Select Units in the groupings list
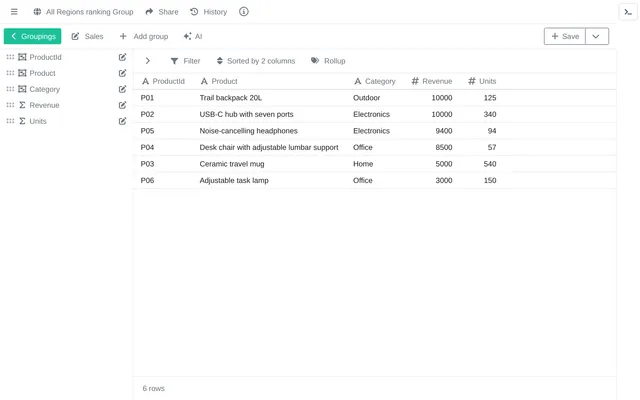 pyautogui.click(x=38, y=121)
